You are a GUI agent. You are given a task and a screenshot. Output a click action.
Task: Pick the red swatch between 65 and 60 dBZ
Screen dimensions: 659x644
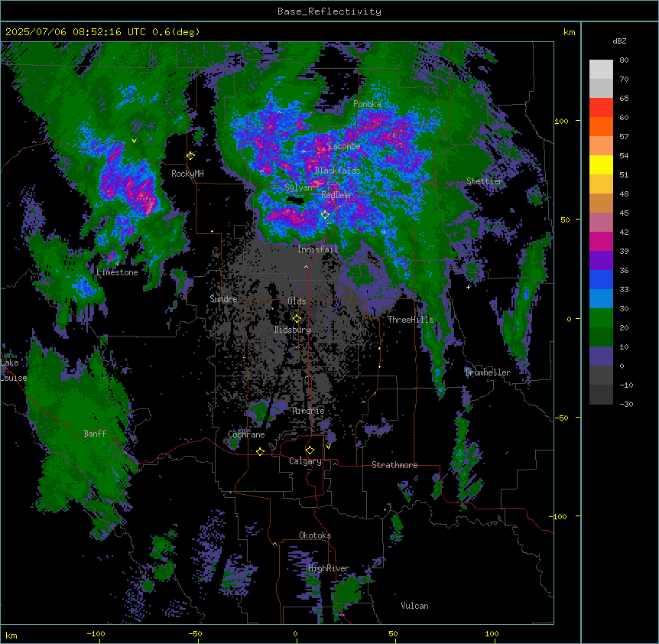pos(601,108)
